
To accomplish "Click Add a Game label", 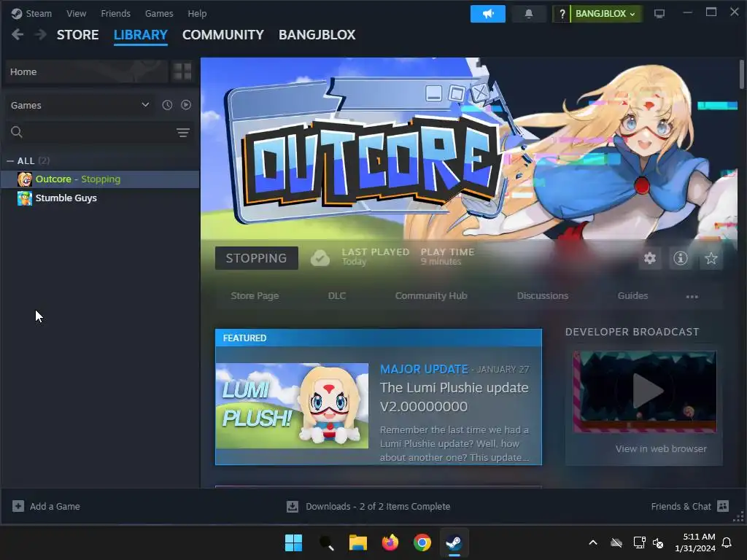I will click(55, 506).
